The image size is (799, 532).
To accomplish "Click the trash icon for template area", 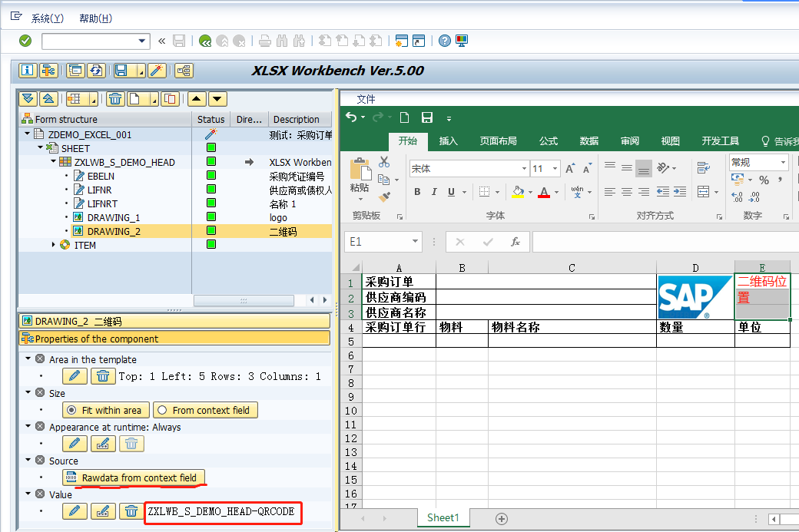I will tap(103, 376).
